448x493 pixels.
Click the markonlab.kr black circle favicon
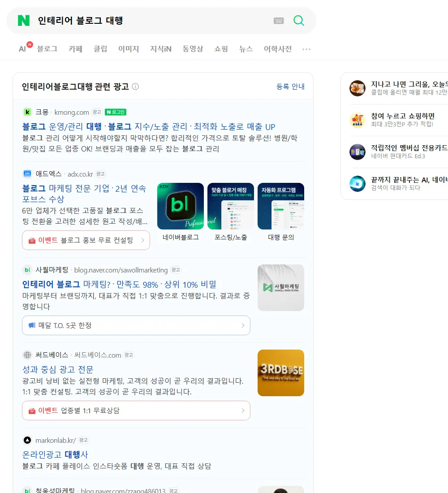pyautogui.click(x=27, y=440)
